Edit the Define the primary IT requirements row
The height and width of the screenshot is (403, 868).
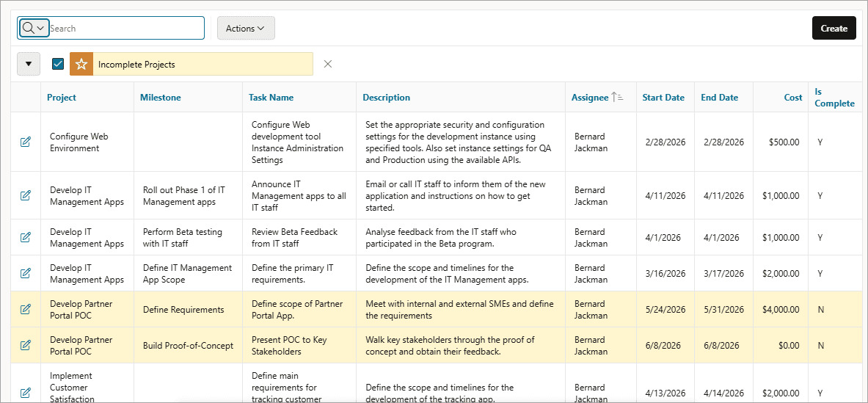click(x=26, y=274)
